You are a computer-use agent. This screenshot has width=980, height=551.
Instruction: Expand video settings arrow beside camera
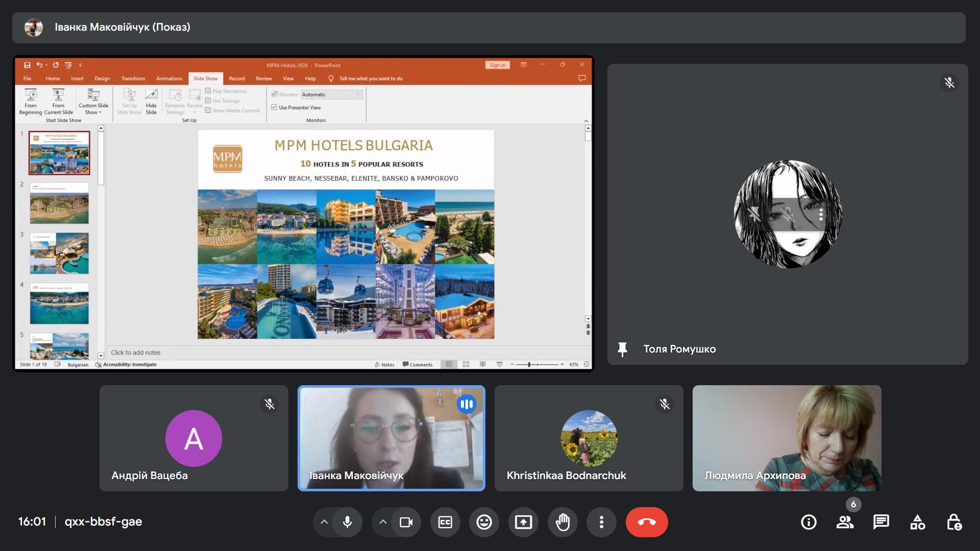[x=383, y=522]
